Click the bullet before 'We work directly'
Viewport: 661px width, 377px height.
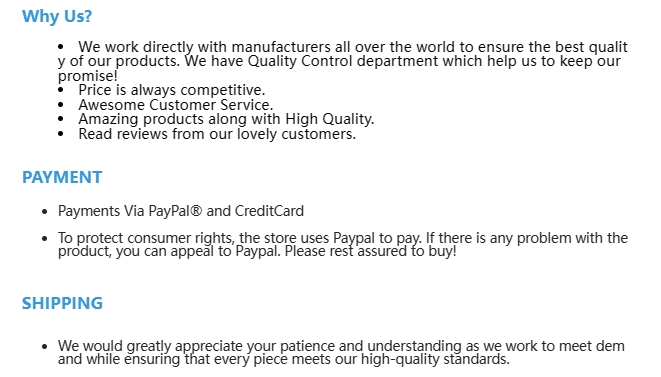coord(61,46)
